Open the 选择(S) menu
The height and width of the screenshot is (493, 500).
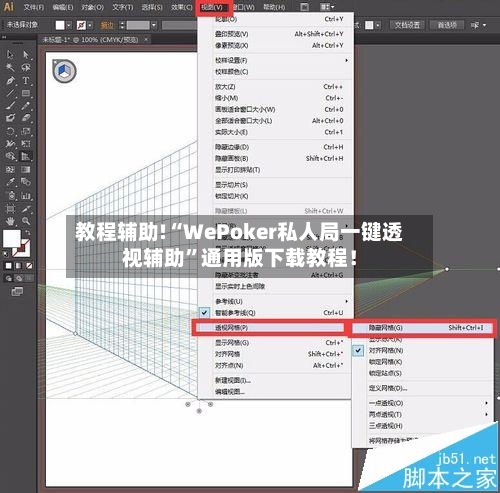[152, 7]
